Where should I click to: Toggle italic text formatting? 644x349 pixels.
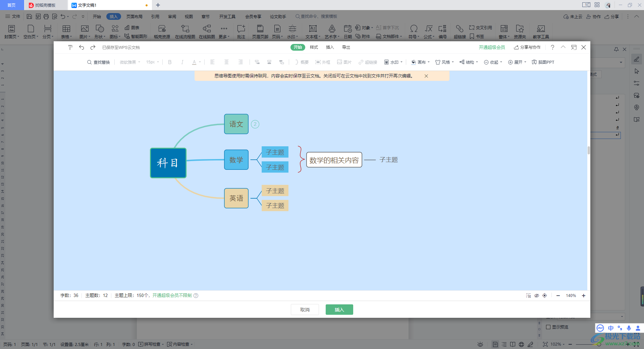(182, 62)
